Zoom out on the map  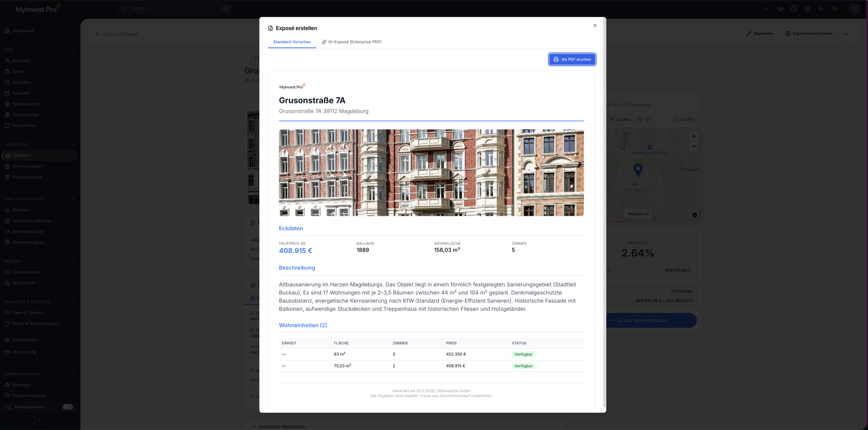694,146
